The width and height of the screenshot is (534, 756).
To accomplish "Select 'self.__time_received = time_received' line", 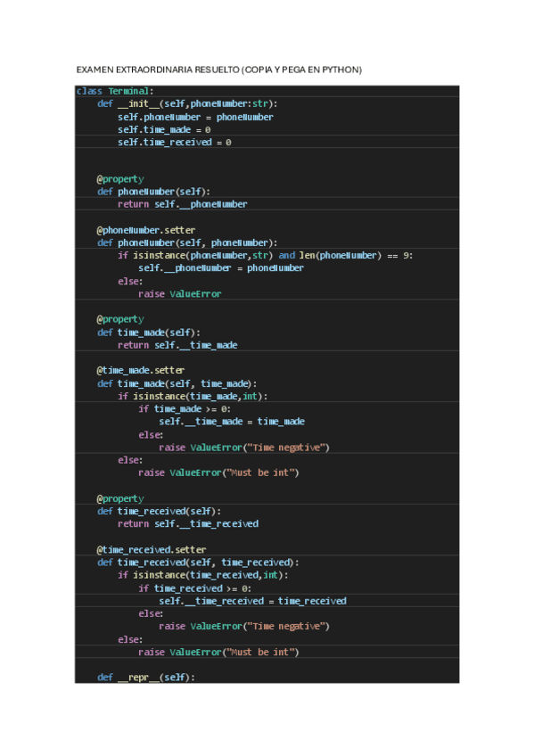I will click(252, 601).
